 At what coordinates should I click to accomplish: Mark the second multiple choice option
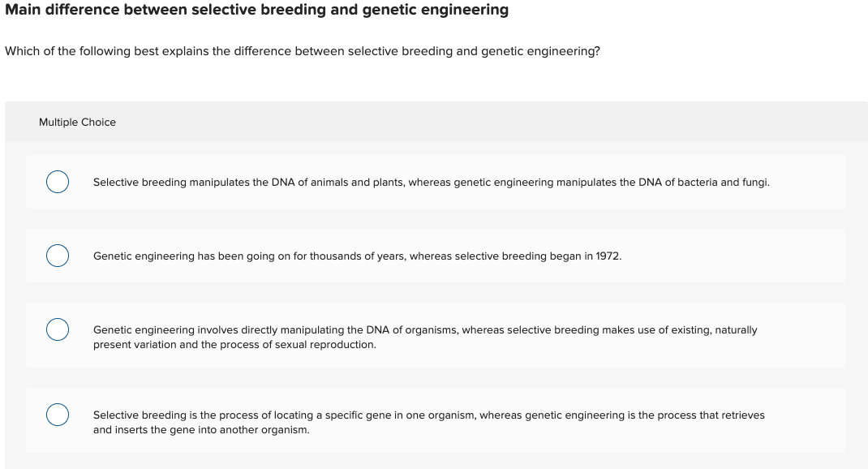(x=57, y=256)
